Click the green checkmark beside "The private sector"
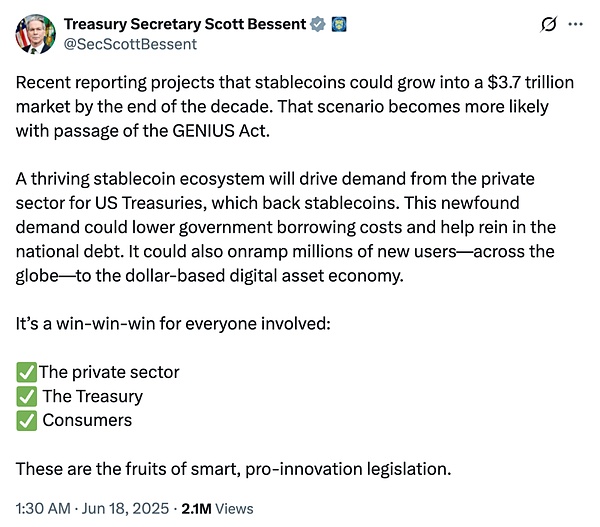Screen dimensions: 600x527 click(27, 372)
